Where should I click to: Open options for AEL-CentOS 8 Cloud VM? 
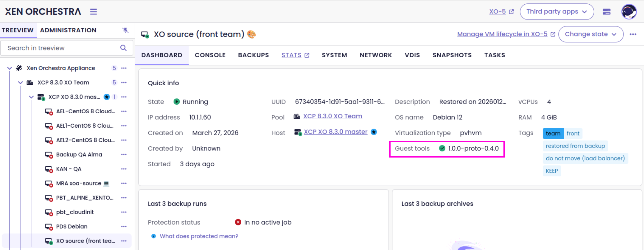[124, 111]
